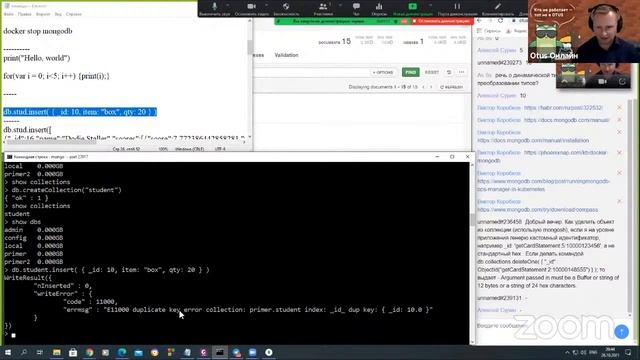Pause screen share in Zoom toolbar

coord(457,8)
